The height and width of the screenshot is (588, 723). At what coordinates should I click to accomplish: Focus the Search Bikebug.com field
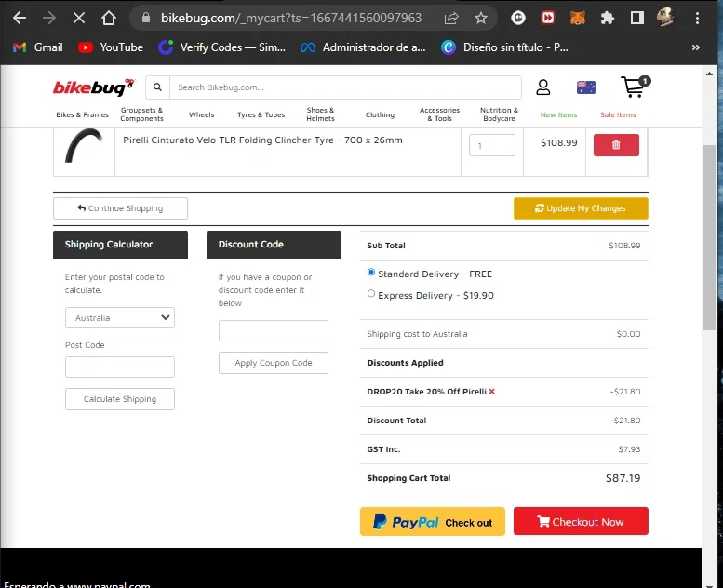345,87
